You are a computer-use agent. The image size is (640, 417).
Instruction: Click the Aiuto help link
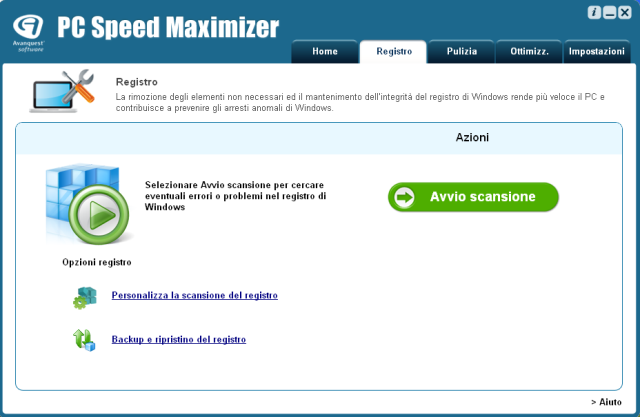click(x=606, y=402)
